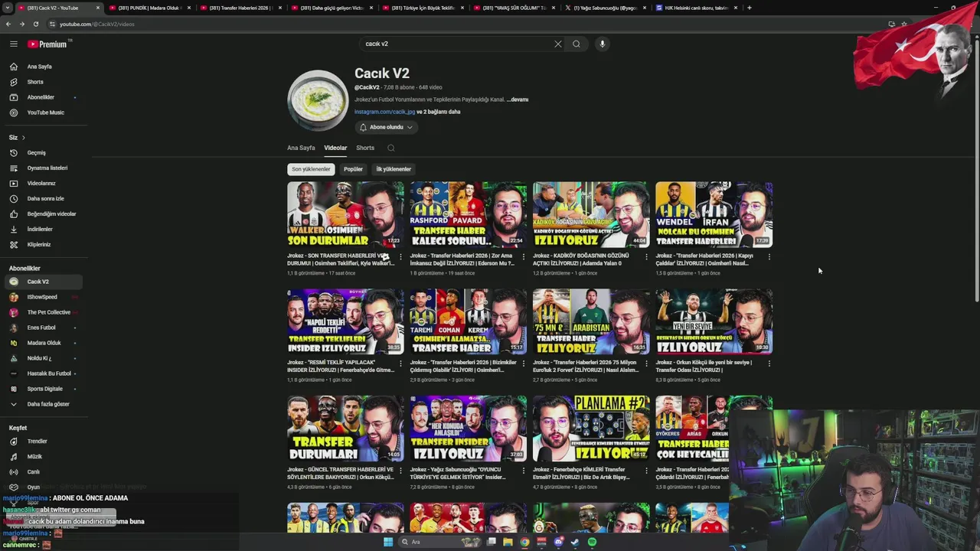Screen dimensions: 980x551
Task: Open Trendler under Keşfet
Action: coord(38,441)
